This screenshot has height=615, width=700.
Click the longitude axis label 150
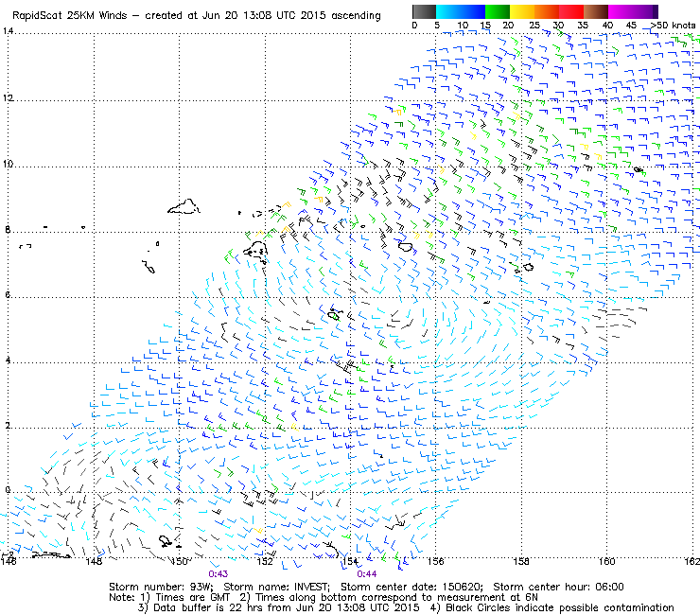point(180,561)
